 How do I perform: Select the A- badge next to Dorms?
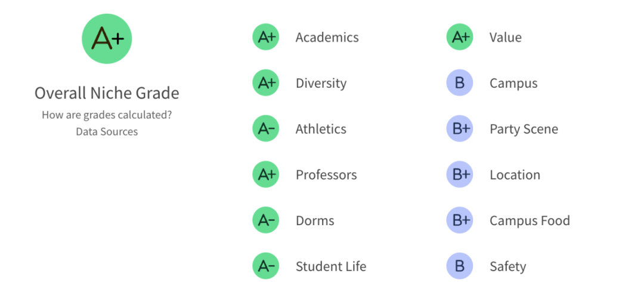[266, 220]
